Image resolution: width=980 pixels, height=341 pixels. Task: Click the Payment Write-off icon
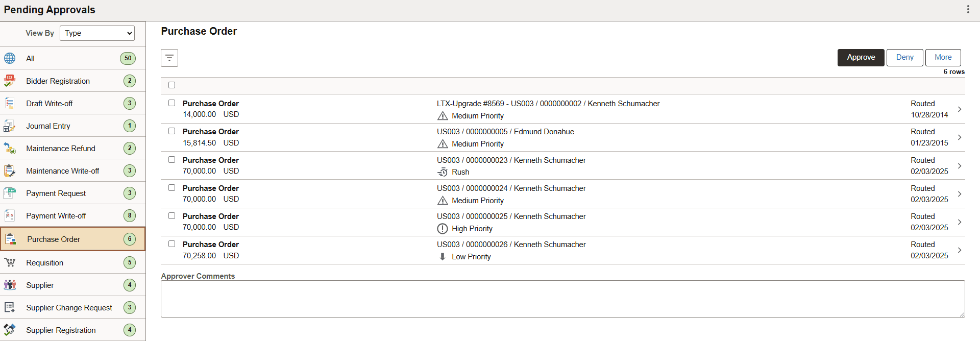point(10,215)
